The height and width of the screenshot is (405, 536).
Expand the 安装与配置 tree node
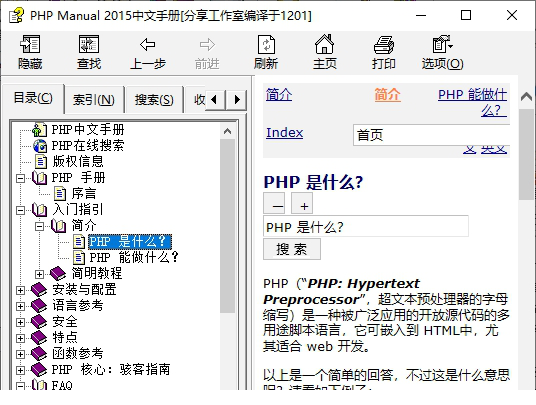(21, 290)
